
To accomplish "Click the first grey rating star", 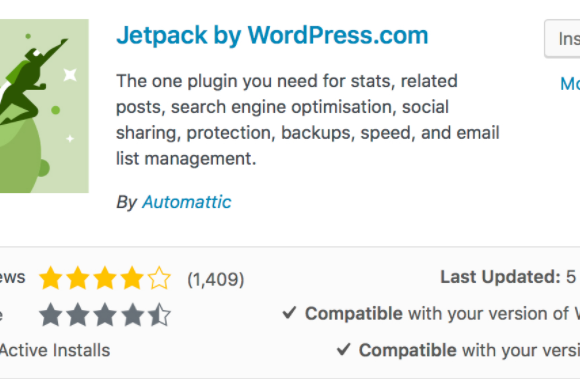I will (x=50, y=315).
